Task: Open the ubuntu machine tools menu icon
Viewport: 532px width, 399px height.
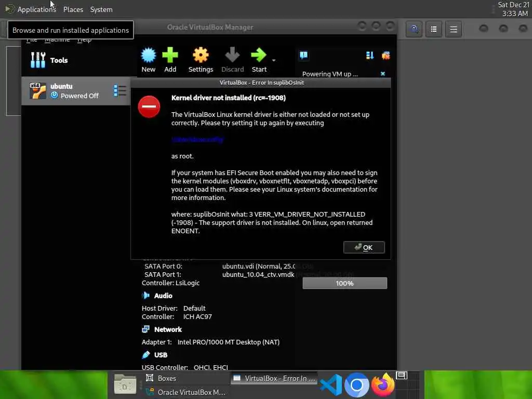Action: coord(120,91)
